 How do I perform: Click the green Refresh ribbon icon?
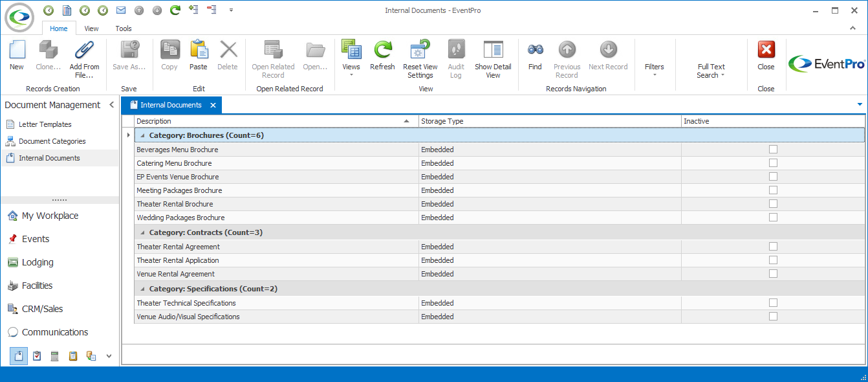(x=382, y=50)
